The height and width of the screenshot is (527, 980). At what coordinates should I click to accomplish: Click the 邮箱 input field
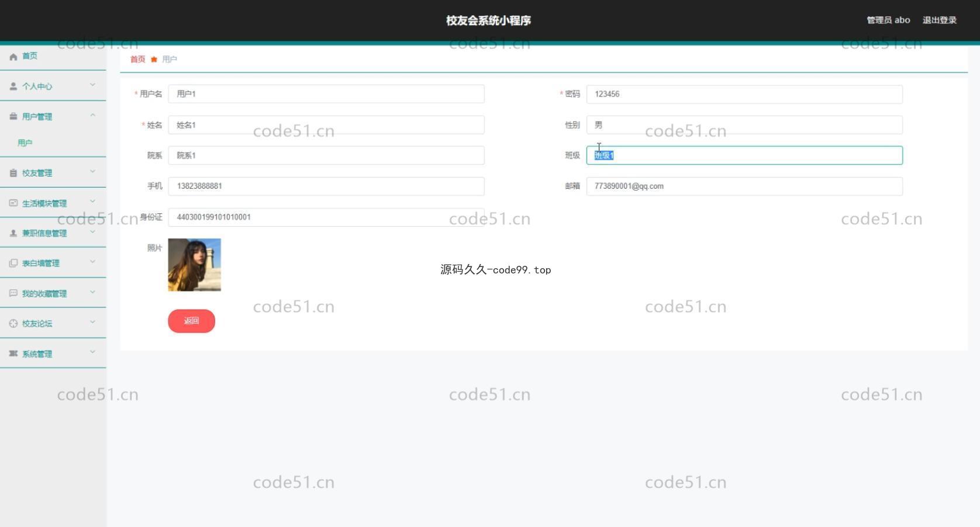click(x=744, y=186)
